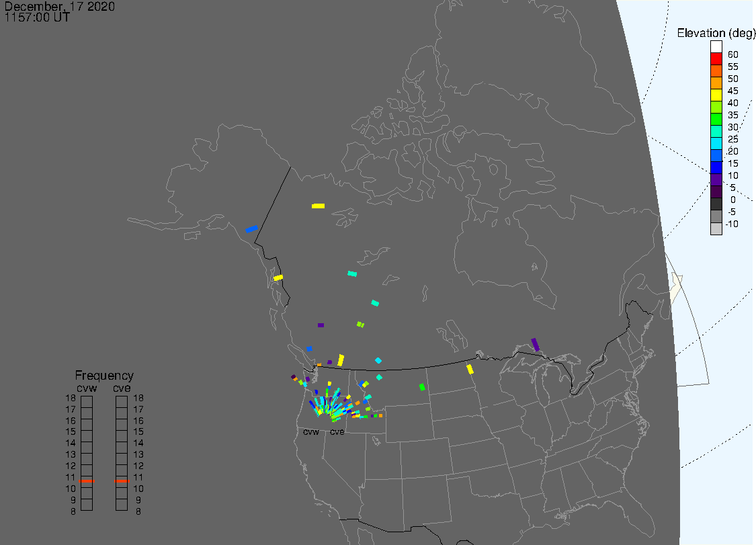Click the yellow echo bar in far northern Canada
Screen dimensions: 756x545
pyautogui.click(x=319, y=206)
